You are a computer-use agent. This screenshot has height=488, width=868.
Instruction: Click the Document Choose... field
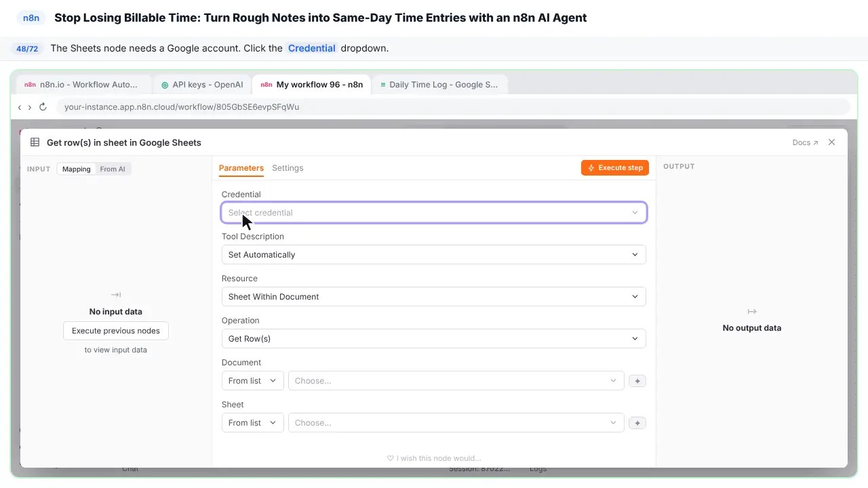click(x=456, y=381)
